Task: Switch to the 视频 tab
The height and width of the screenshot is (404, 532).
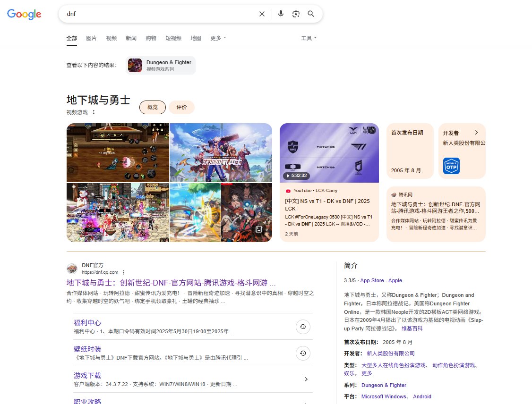Action: click(112, 38)
